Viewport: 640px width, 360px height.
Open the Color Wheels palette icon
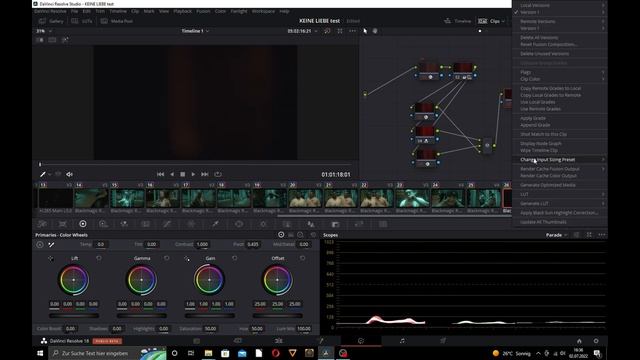click(83, 224)
